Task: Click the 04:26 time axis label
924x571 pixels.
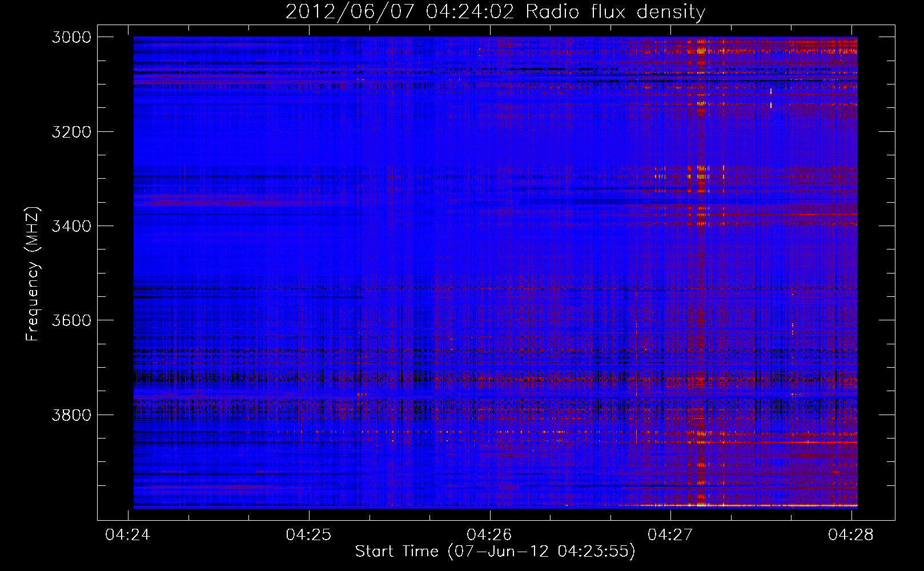Action: [x=489, y=534]
